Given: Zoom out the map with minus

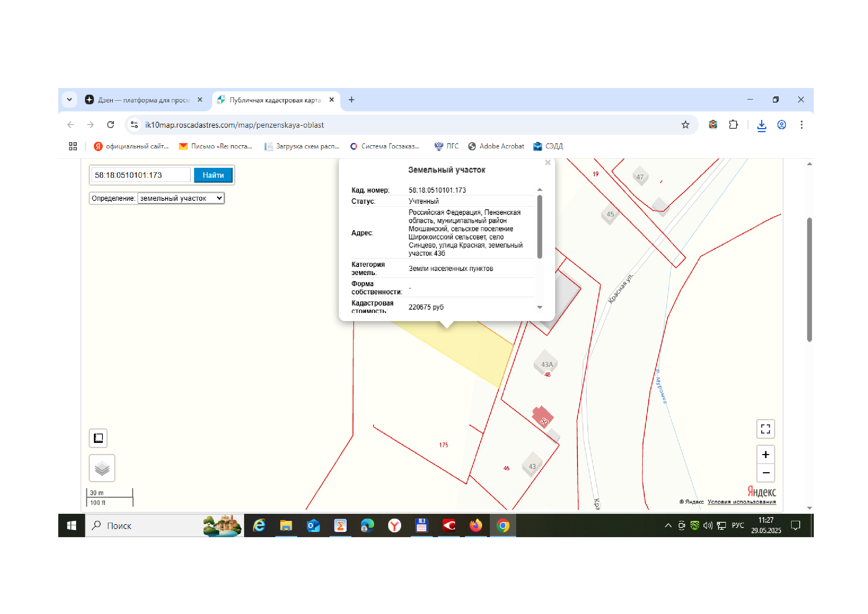Looking at the screenshot, I should pos(766,473).
